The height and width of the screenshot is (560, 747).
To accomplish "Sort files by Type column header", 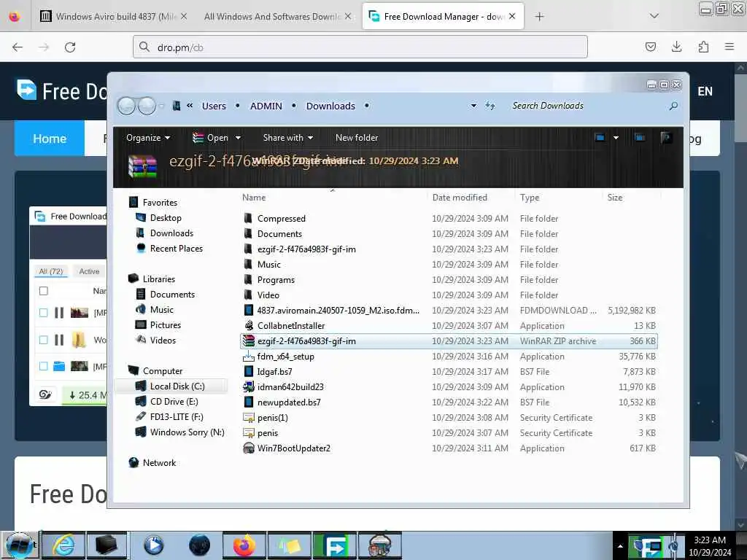I will tap(530, 197).
